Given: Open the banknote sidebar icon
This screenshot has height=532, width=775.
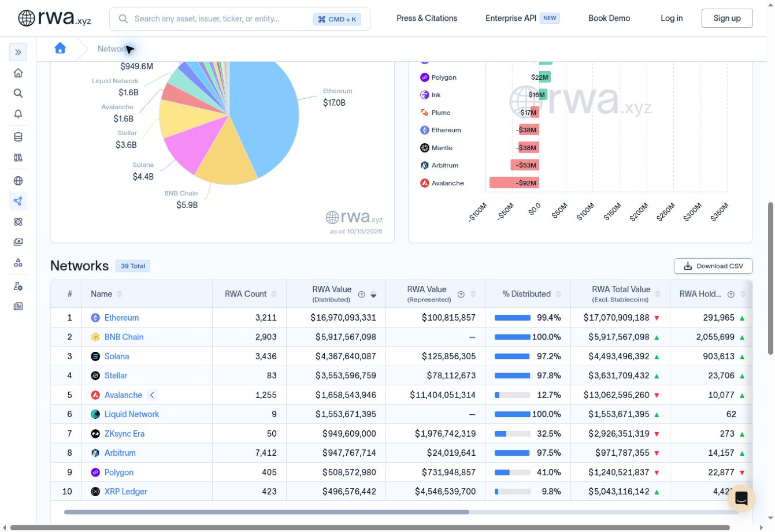Looking at the screenshot, I should click(18, 242).
